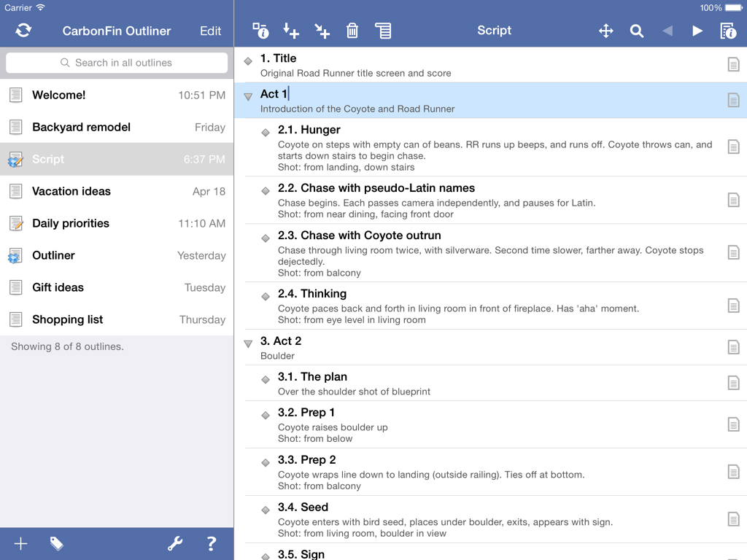Image resolution: width=747 pixels, height=560 pixels.
Task: Tap diamond bullet for 2.2. Chase
Action: click(266, 190)
